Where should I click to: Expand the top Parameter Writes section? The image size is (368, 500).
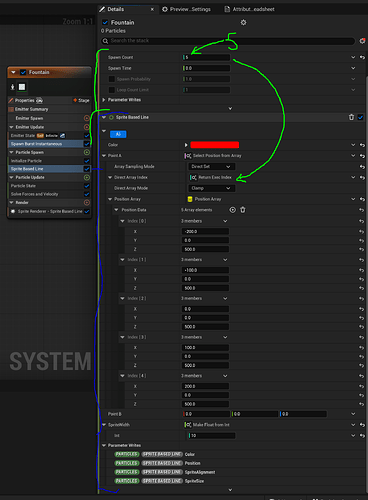click(x=104, y=100)
